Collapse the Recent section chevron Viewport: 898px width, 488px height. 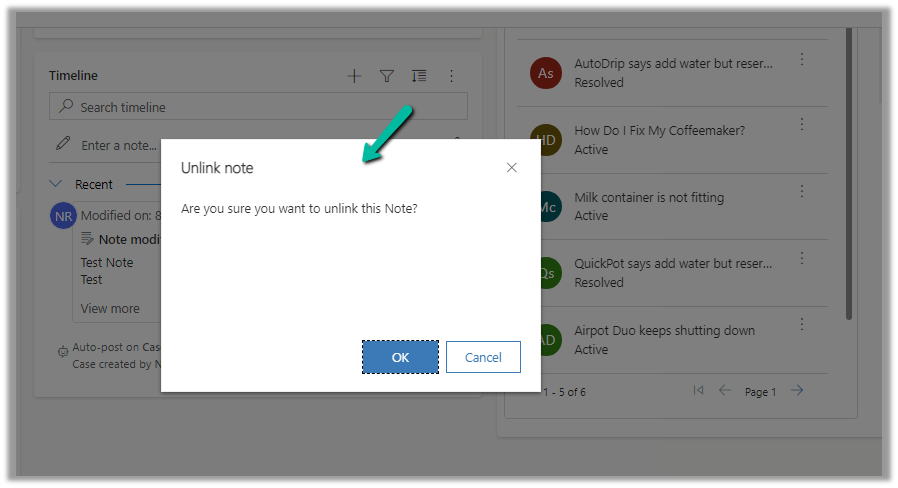pos(56,184)
